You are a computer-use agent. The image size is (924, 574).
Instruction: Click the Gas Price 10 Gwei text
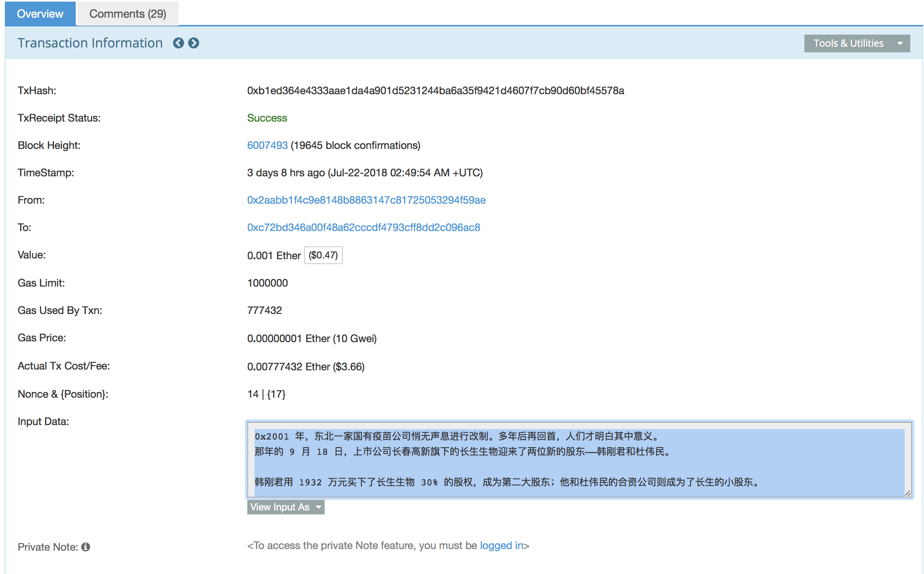click(312, 339)
